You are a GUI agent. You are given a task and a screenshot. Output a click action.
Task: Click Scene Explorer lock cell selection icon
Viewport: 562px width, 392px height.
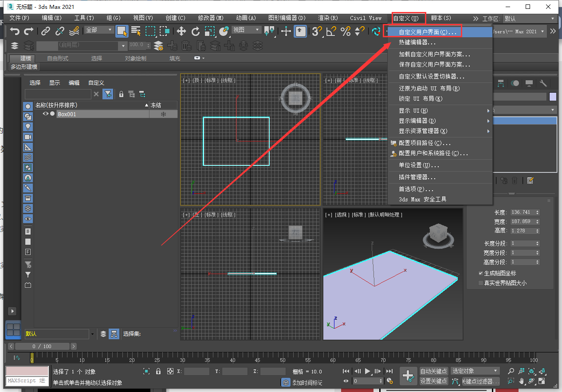click(x=121, y=94)
